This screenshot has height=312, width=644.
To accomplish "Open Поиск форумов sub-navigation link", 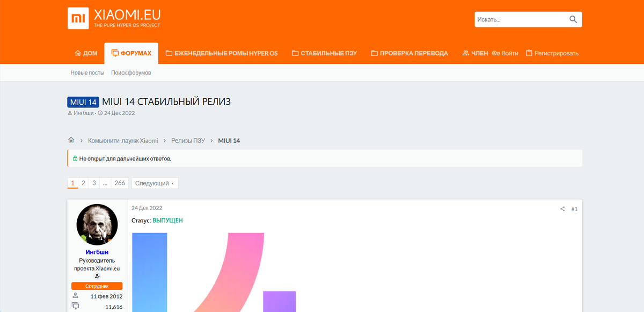I will (x=131, y=72).
